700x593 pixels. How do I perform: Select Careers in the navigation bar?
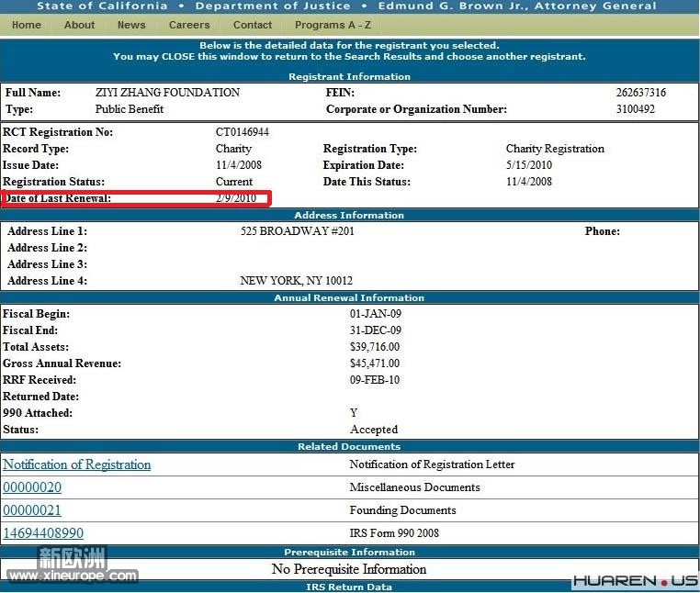tap(189, 25)
